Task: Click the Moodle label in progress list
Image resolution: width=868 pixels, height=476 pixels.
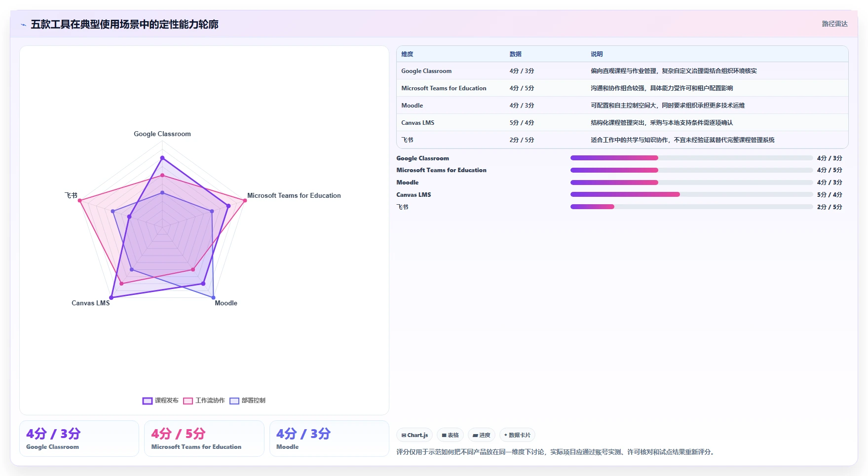Action: click(407, 183)
